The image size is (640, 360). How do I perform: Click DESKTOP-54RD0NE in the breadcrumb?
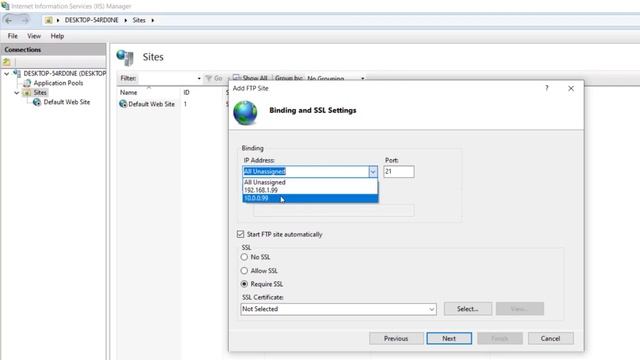(91, 20)
